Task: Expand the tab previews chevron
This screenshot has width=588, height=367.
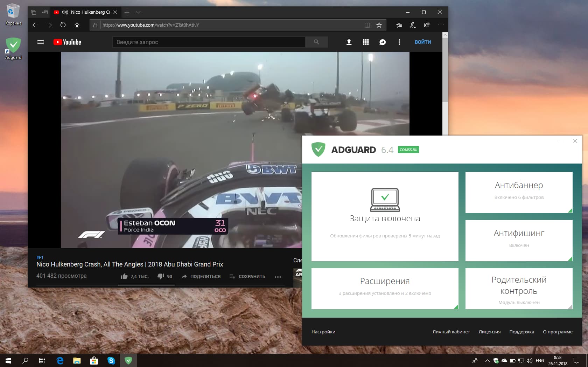Action: click(x=138, y=12)
